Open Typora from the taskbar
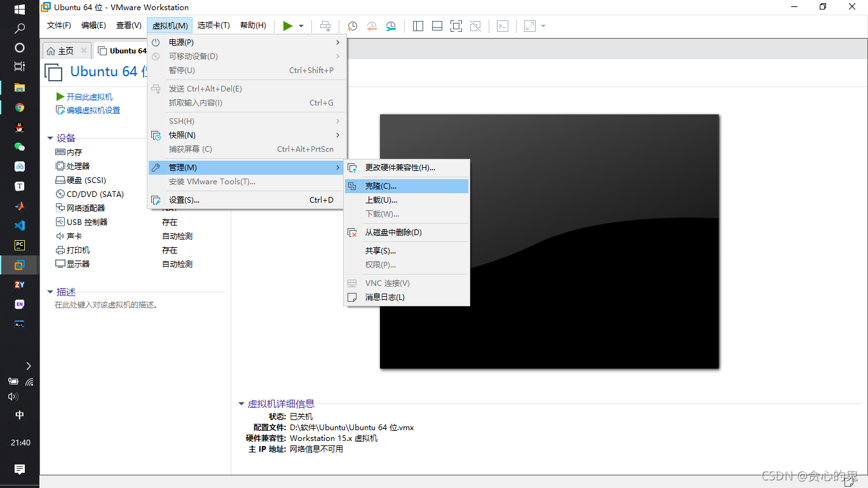 (20, 186)
